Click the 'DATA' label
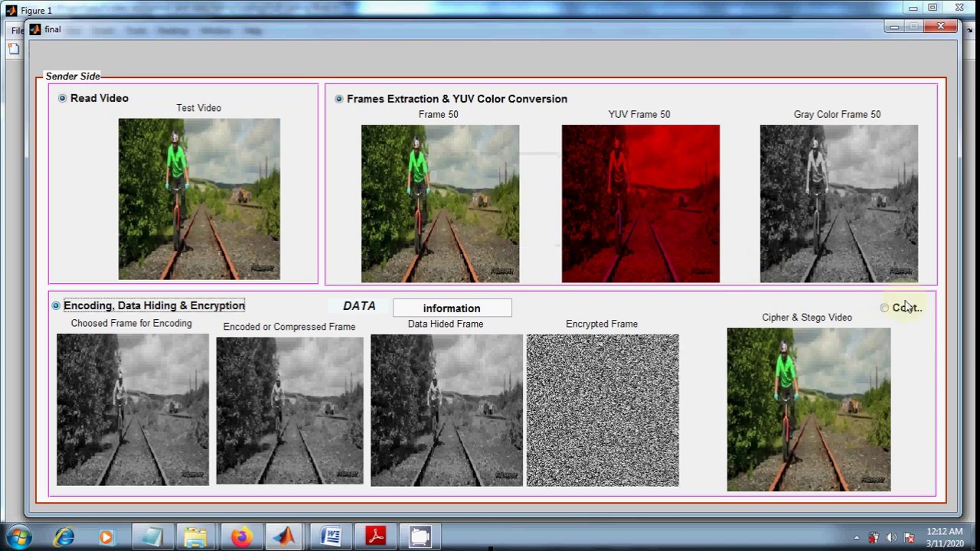The width and height of the screenshot is (980, 551). click(x=359, y=305)
